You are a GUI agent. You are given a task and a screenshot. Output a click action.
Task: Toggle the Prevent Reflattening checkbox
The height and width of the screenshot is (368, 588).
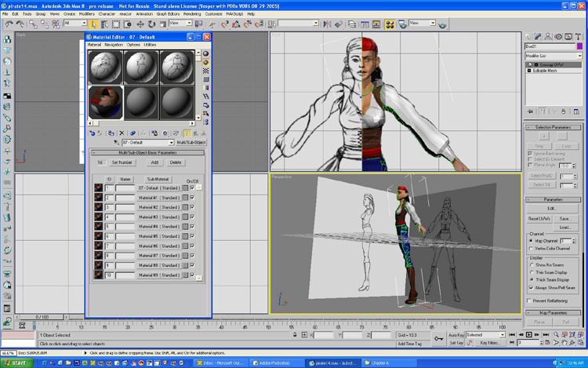[x=531, y=301]
